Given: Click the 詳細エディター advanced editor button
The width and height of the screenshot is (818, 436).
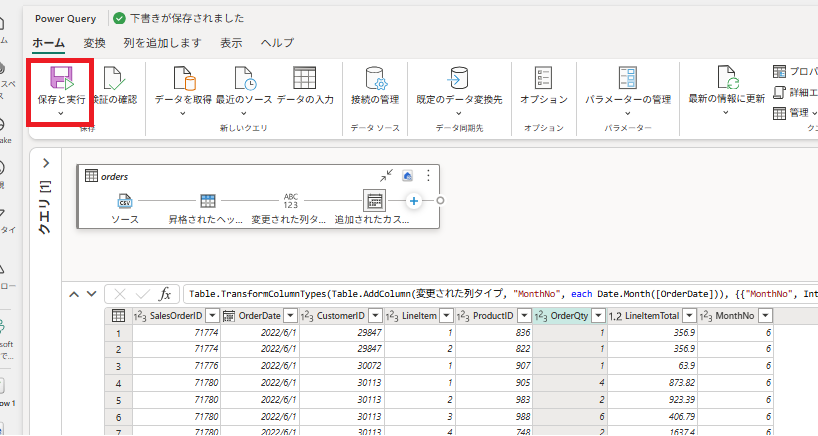Looking at the screenshot, I should (796, 92).
